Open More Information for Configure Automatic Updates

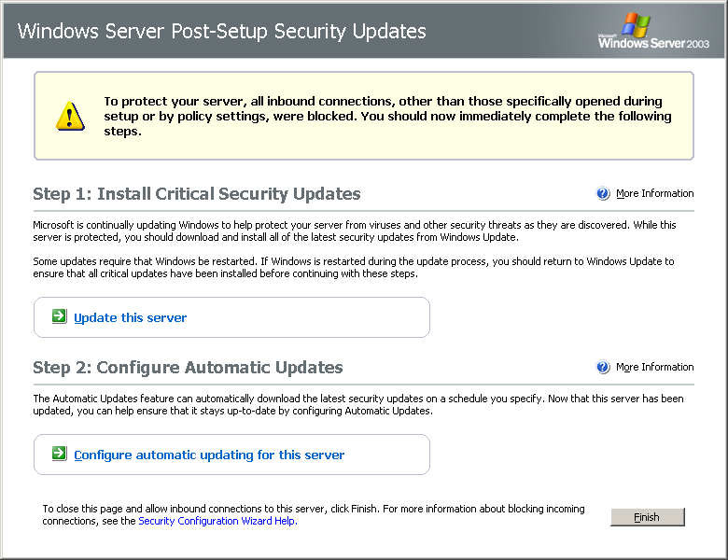(x=654, y=367)
